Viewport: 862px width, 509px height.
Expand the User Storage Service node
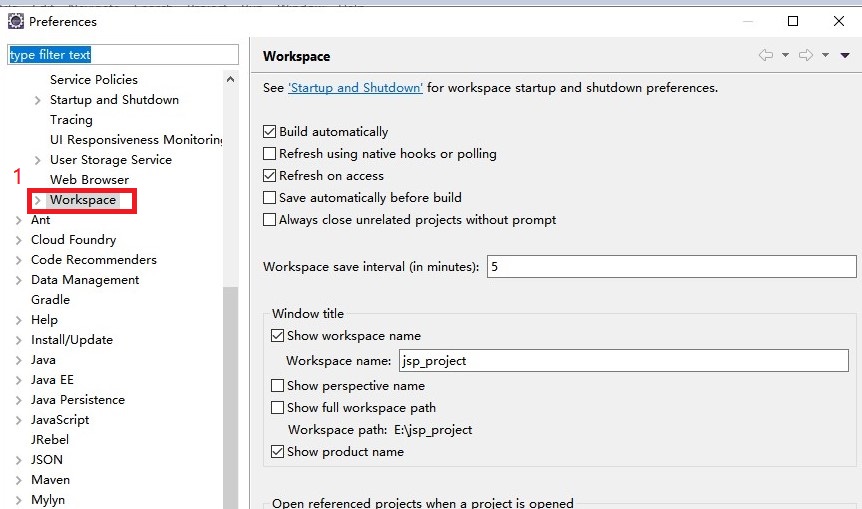pos(37,160)
